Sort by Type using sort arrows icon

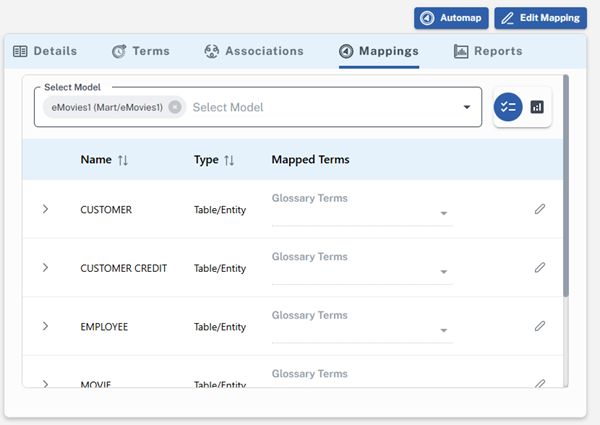229,160
